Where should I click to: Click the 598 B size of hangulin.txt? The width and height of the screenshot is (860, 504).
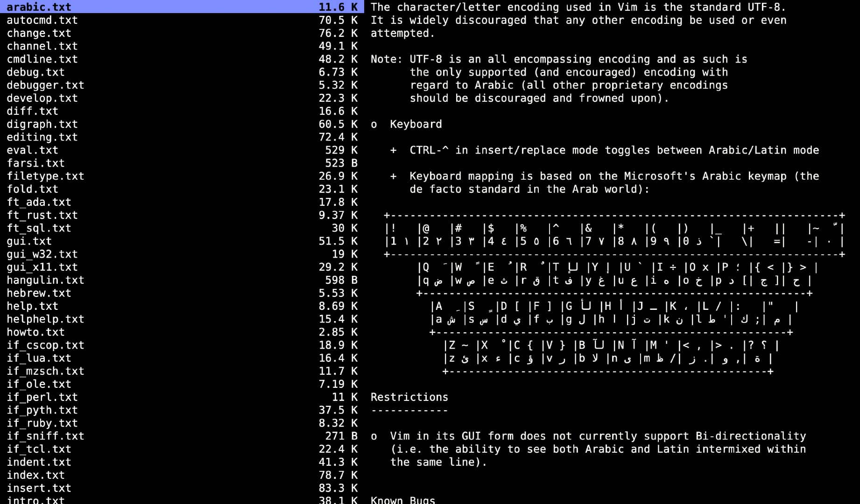point(341,280)
